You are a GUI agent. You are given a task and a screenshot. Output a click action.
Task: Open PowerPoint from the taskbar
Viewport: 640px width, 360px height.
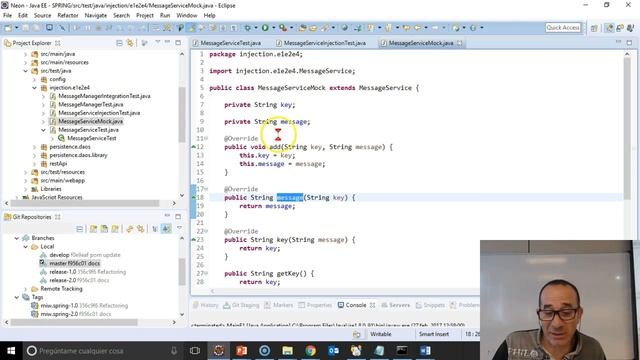click(242, 351)
